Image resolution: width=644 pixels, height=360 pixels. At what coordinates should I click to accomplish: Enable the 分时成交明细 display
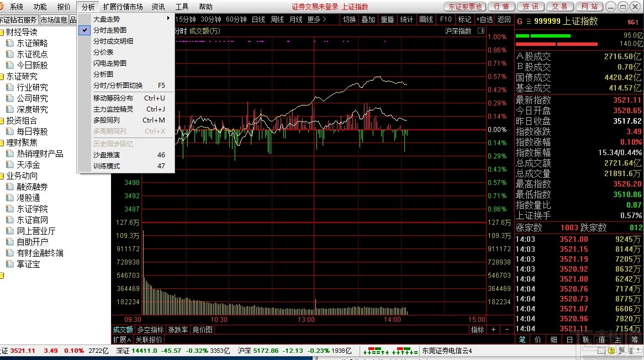[x=112, y=41]
